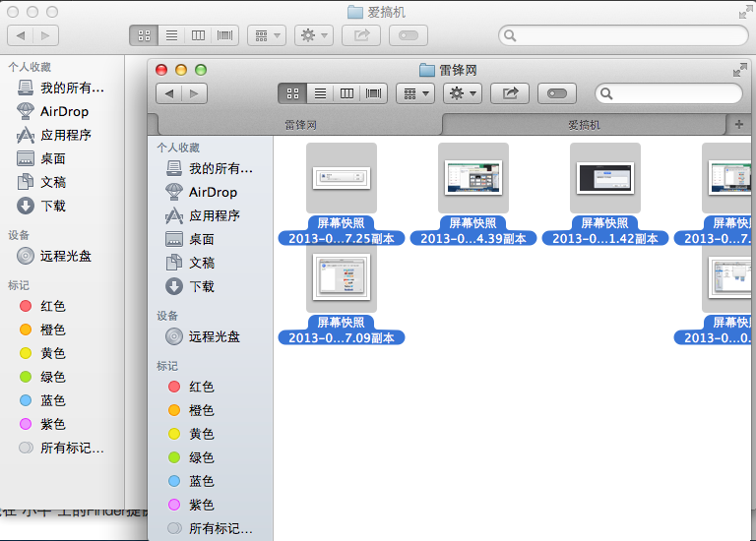Screen dimensions: 756x541
Task: Open the gear action menu in 雷锋网 window
Action: pyautogui.click(x=463, y=93)
